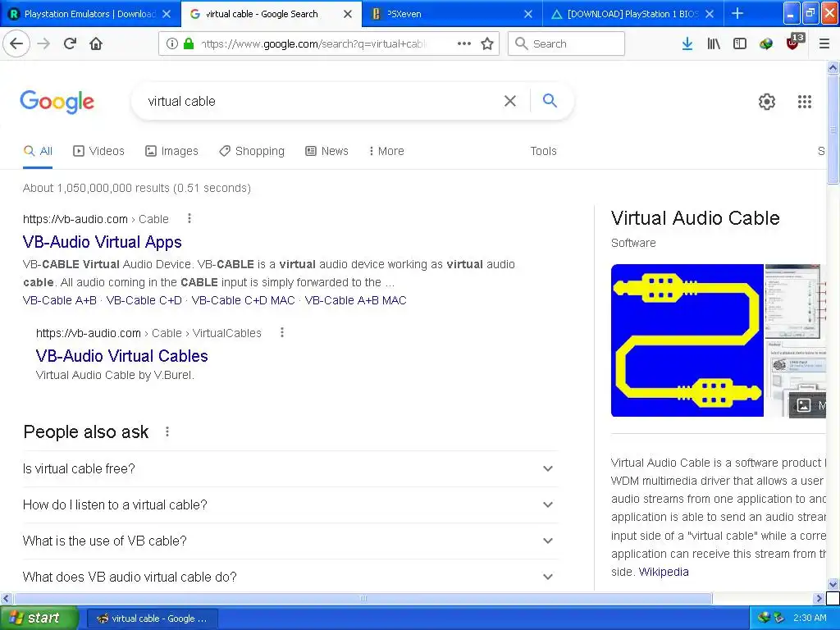Open the Windows start menu
Image resolution: width=840 pixels, height=630 pixels.
[39, 618]
